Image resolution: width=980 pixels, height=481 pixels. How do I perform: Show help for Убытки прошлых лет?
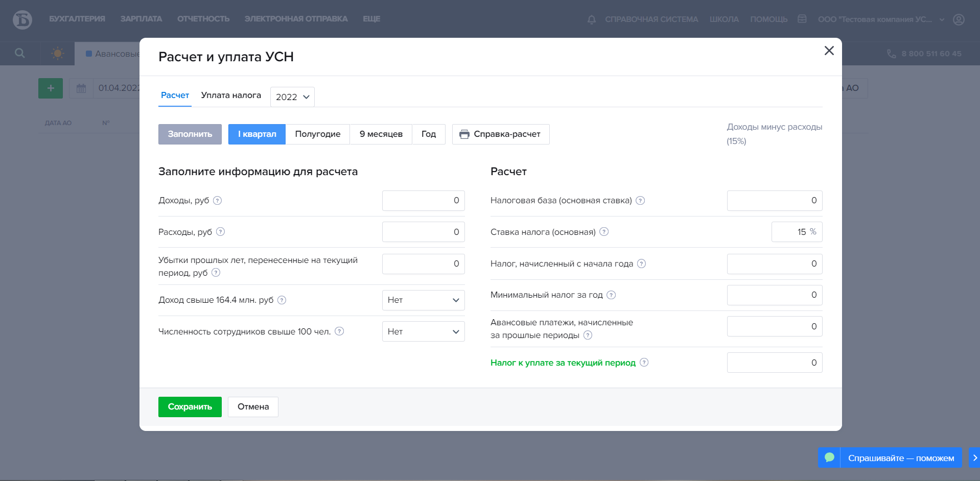[x=216, y=273]
